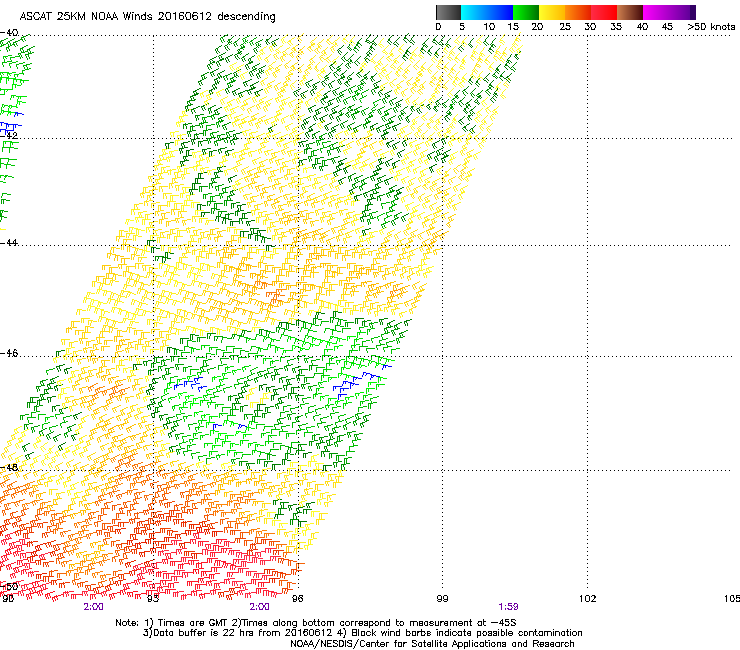Click the '10' label under the color bar
Screen dimensions: 740x650
[489, 27]
